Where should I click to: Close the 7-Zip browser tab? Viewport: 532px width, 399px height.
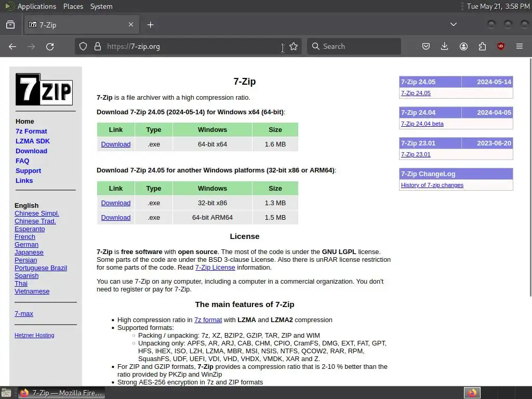(x=131, y=24)
